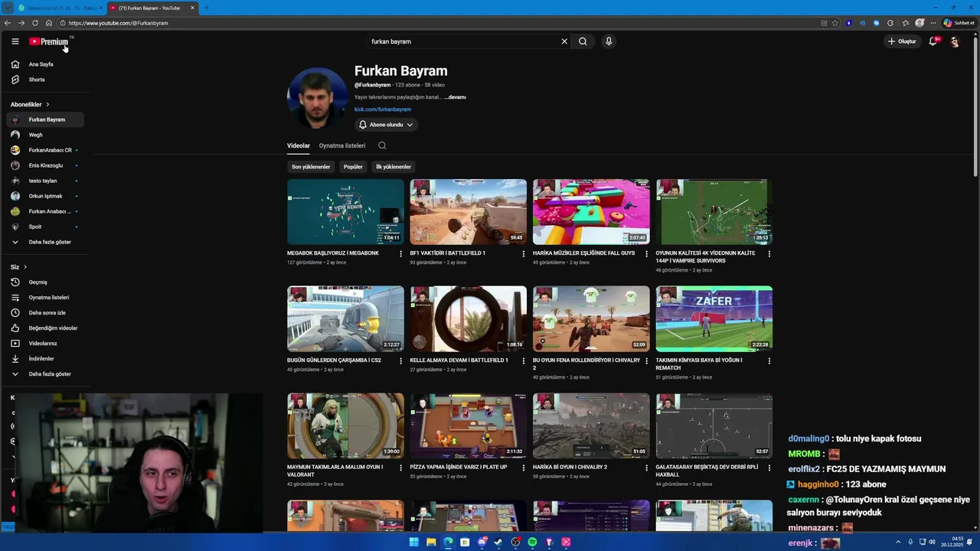Filter by Popüler chip
980x551 pixels.
(x=353, y=167)
